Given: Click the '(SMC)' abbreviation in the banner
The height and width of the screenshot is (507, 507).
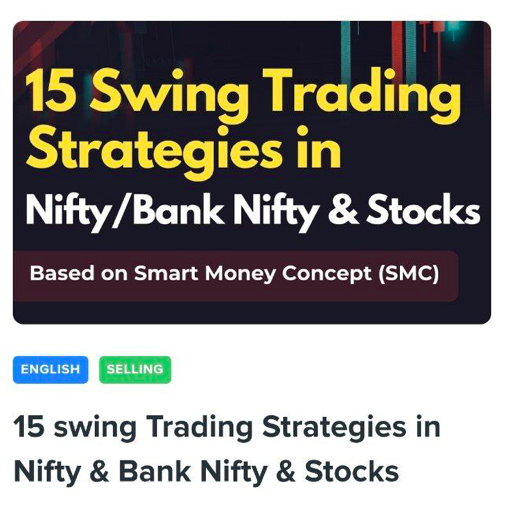Looking at the screenshot, I should [x=409, y=274].
